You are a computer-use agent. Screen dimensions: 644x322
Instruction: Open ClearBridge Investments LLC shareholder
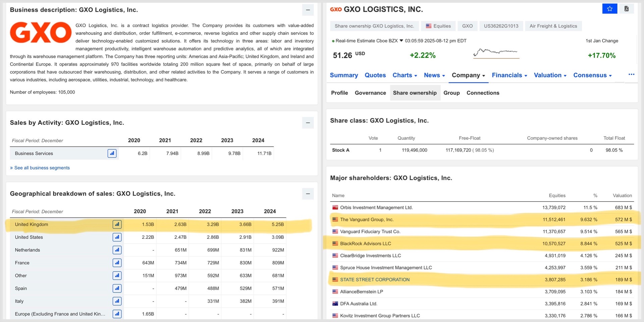[370, 256]
